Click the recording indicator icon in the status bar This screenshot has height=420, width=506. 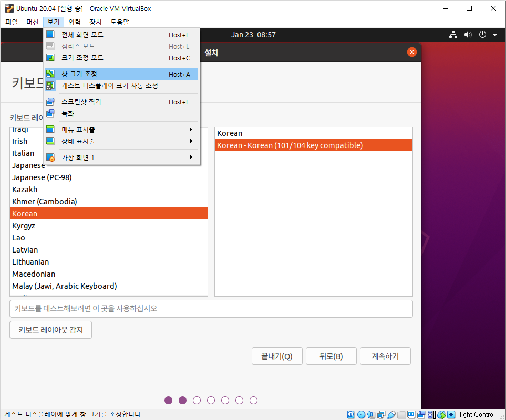(x=421, y=415)
